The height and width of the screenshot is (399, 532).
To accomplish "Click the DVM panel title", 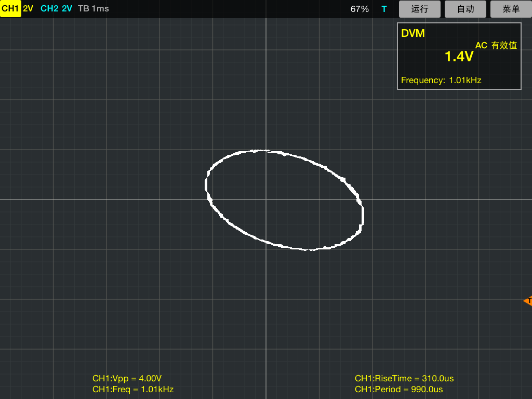I will pyautogui.click(x=413, y=33).
